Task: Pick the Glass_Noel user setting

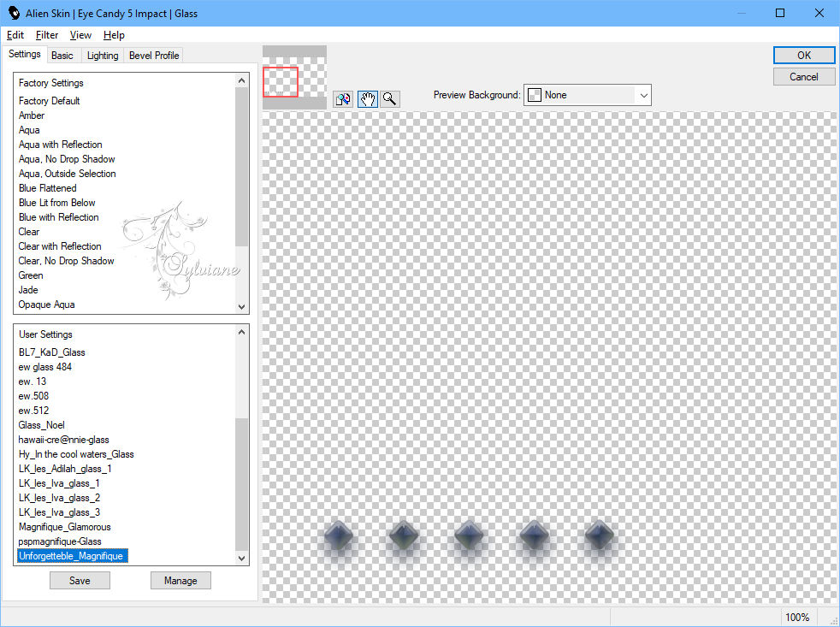Action: [41, 424]
